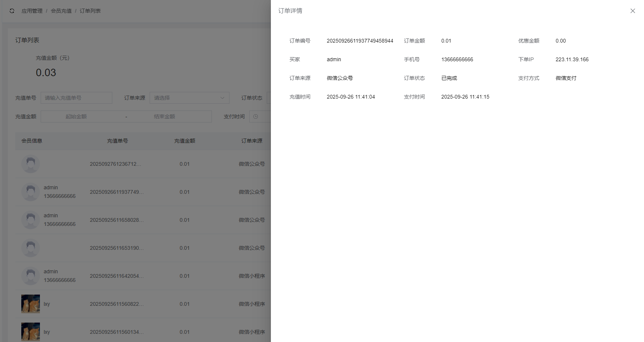This screenshot has width=644, height=342.
Task: Click the 会员充值 breadcrumb link
Action: coord(61,11)
